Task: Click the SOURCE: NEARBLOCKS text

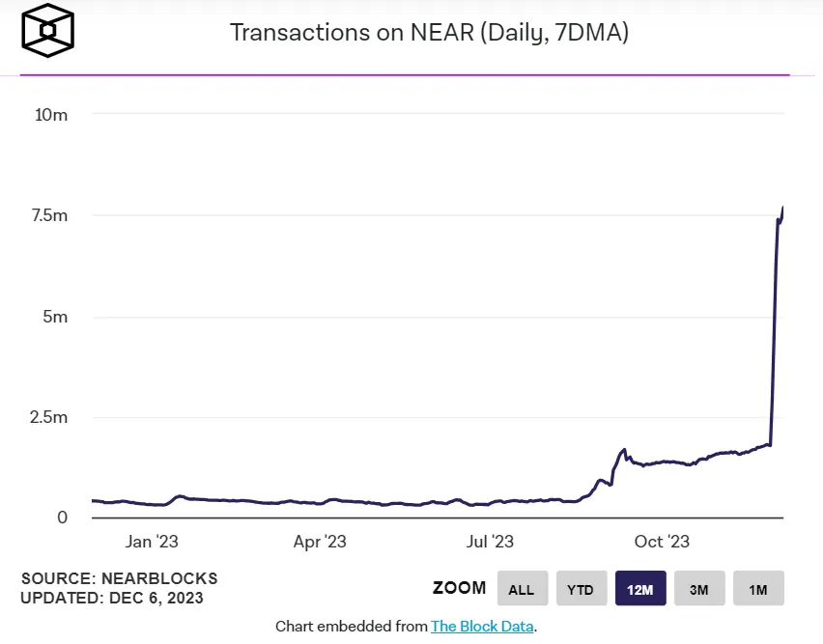Action: click(x=119, y=578)
